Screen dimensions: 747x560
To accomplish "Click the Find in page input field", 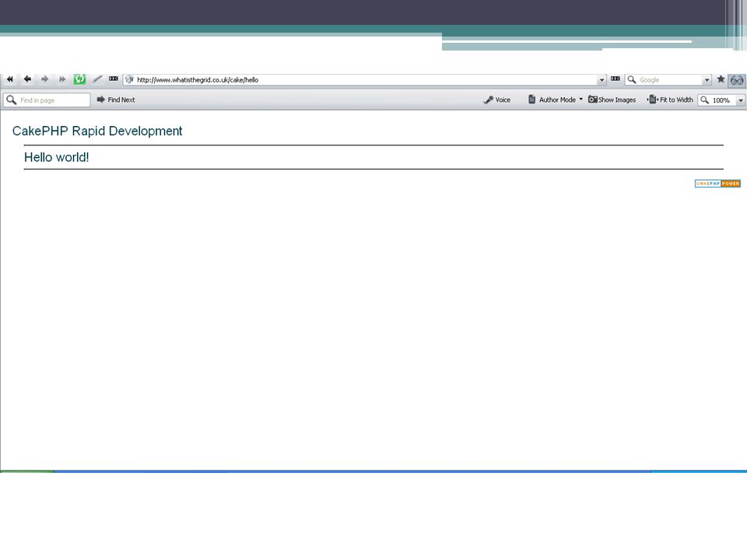I will [47, 100].
